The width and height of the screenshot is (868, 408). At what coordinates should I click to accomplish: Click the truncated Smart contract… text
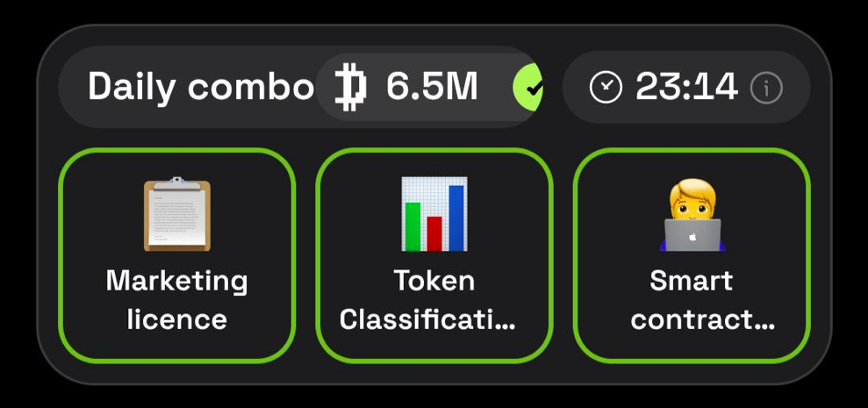pos(702,301)
